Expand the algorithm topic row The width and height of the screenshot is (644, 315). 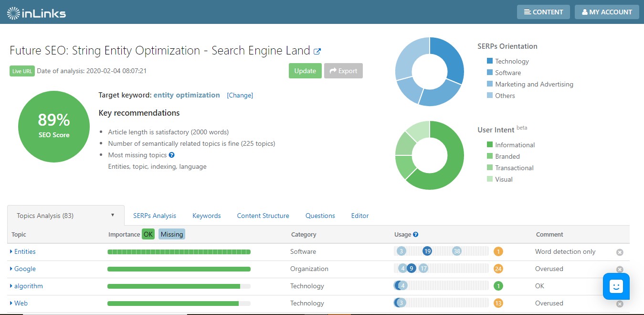26,286
